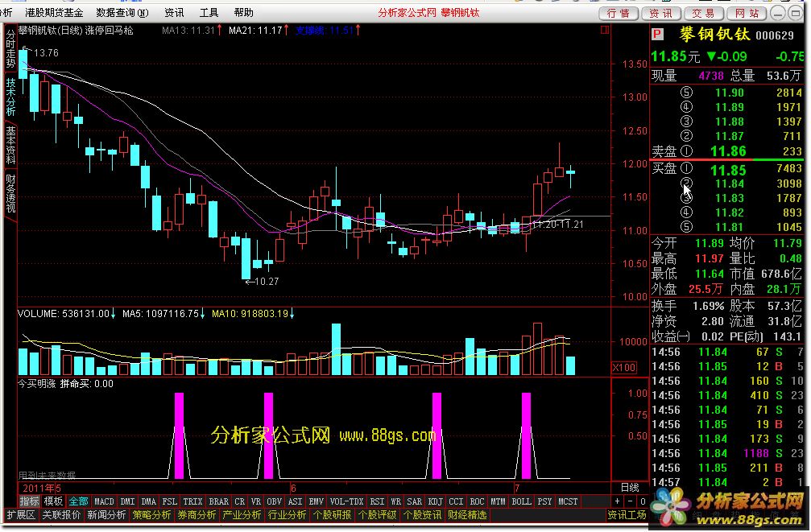The height and width of the screenshot is (532, 811).
Task: Zoom in with the + button
Action: (x=617, y=501)
